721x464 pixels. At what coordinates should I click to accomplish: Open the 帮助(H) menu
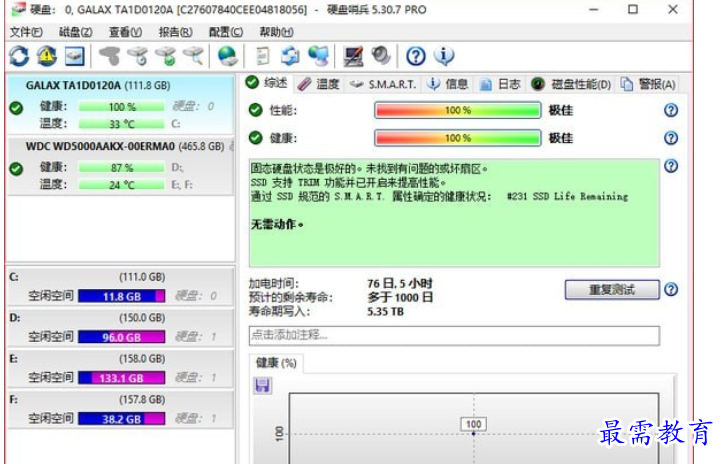(276, 32)
